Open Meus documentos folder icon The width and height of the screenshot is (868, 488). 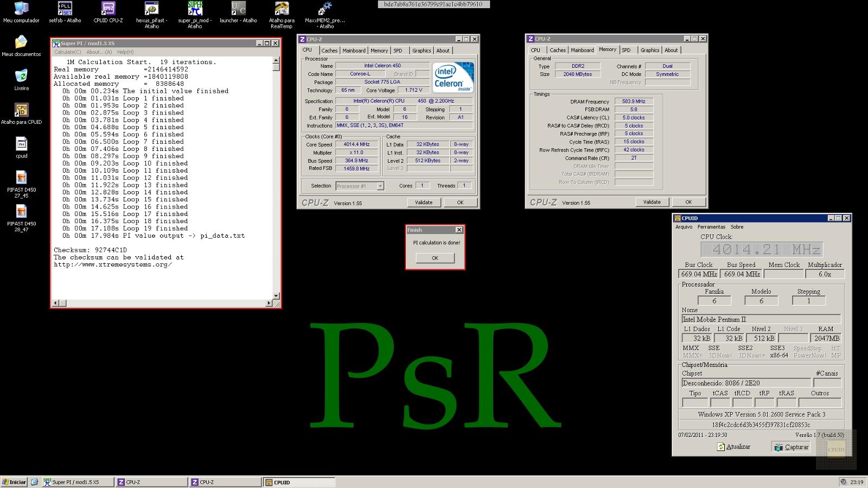21,42
